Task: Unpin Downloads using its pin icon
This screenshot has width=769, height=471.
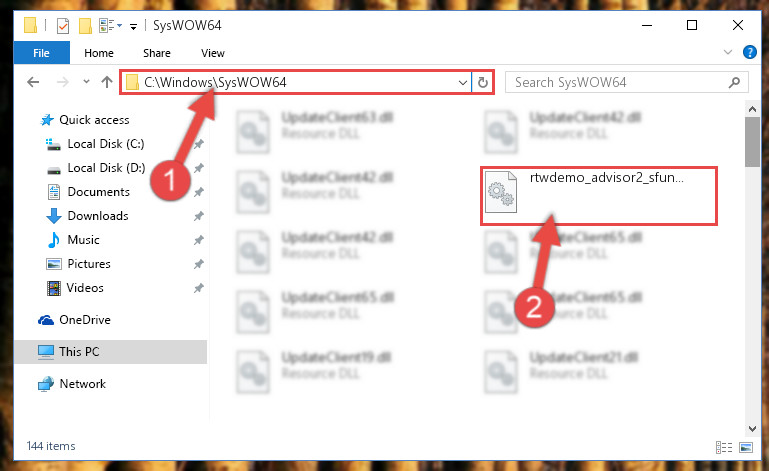Action: (x=199, y=216)
